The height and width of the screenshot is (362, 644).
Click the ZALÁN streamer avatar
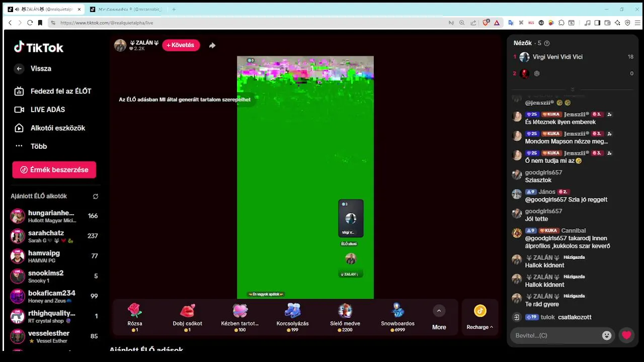tap(120, 45)
